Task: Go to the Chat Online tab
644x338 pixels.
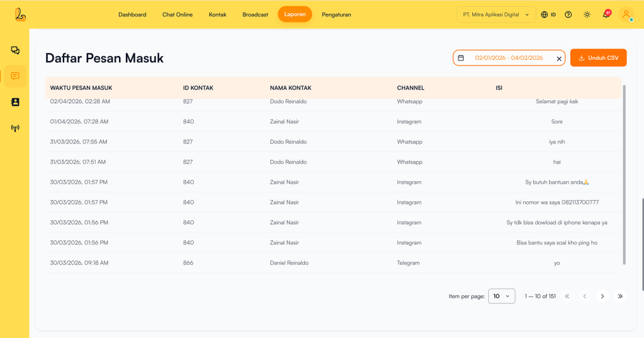Action: tap(177, 14)
